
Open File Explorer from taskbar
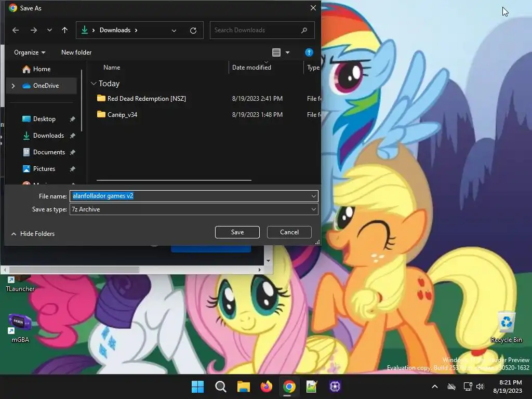[x=243, y=387]
